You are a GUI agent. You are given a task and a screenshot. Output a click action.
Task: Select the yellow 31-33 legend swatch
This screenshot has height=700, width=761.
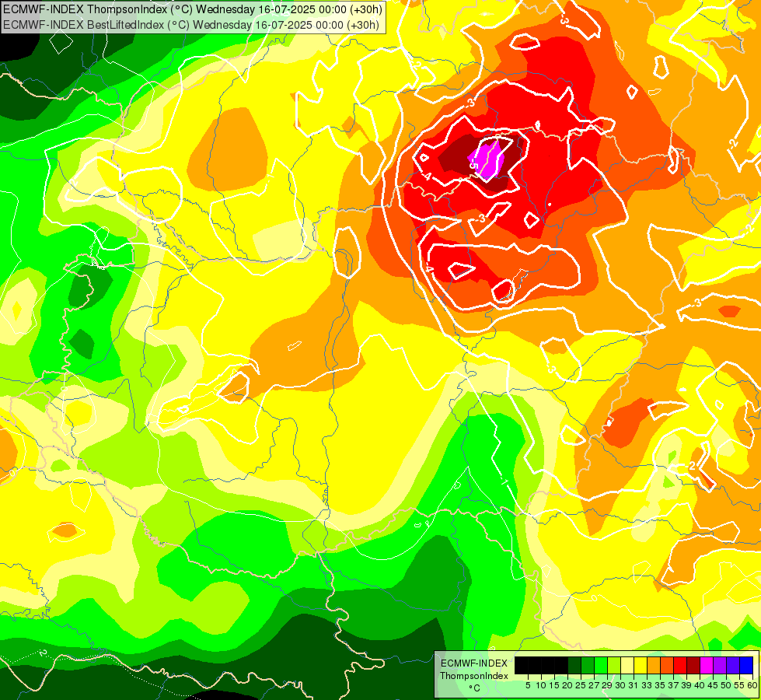tap(641, 665)
